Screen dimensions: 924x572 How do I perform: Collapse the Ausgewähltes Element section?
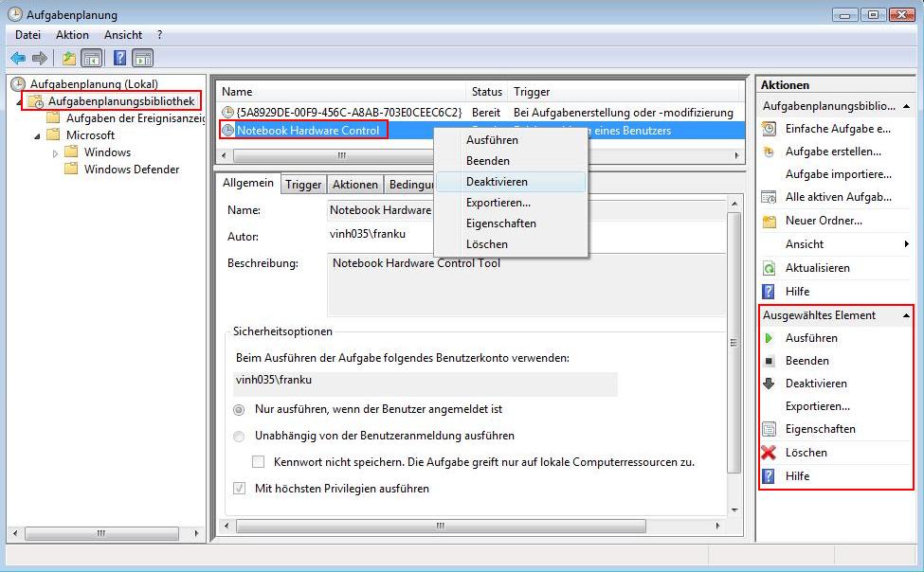point(906,315)
